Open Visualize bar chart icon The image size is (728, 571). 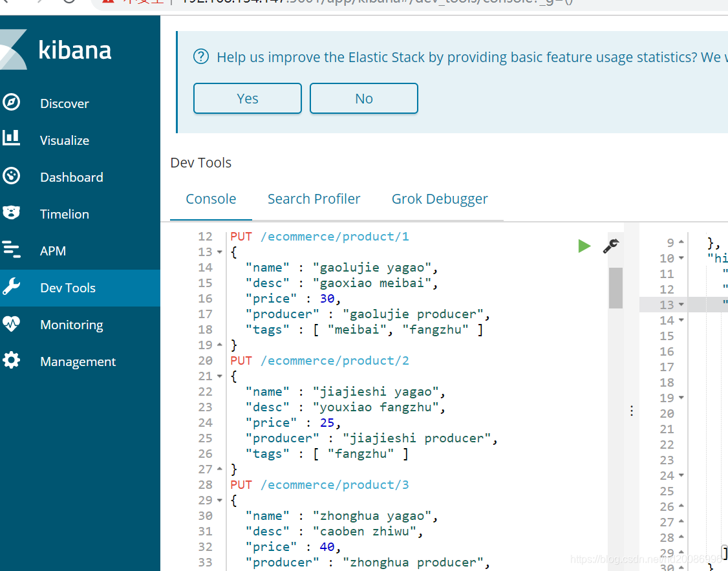[x=11, y=138]
